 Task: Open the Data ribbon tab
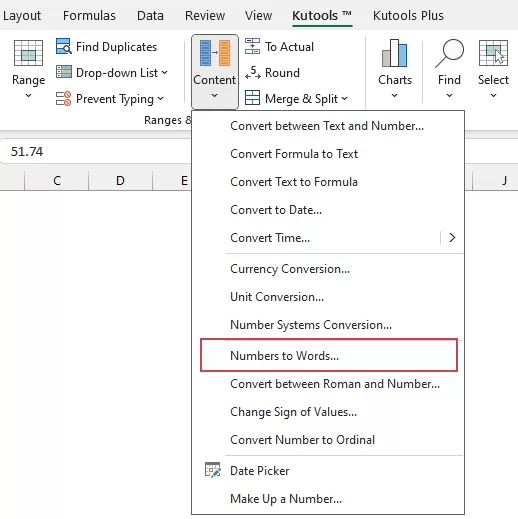pyautogui.click(x=150, y=15)
